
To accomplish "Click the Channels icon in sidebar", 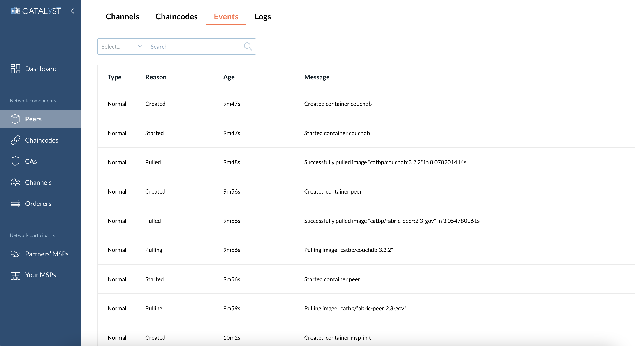I will [x=15, y=182].
